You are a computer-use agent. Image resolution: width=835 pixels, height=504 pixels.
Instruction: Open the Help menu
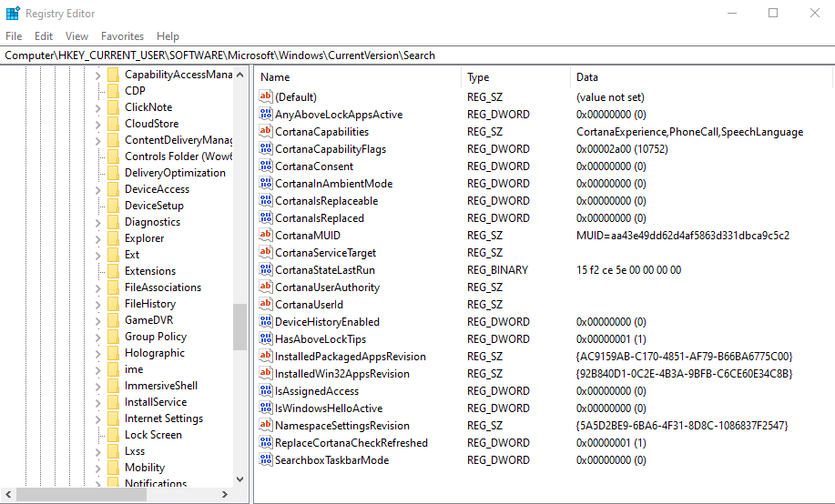(x=168, y=36)
